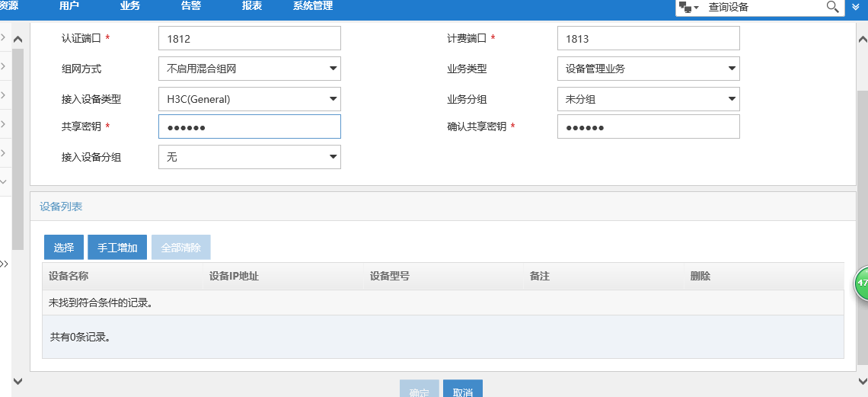Screen dimensions: 868x397
Task: Open the 业务类型 dropdown
Action: click(648, 69)
